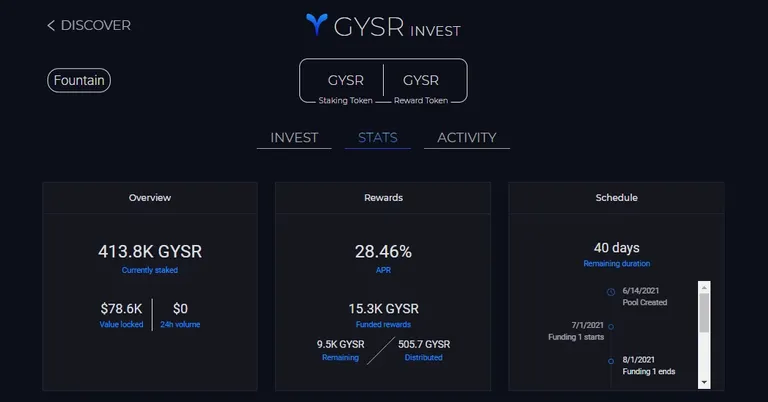The width and height of the screenshot is (768, 402).
Task: Click the 15.3K GYSR funded rewards value
Action: (384, 309)
